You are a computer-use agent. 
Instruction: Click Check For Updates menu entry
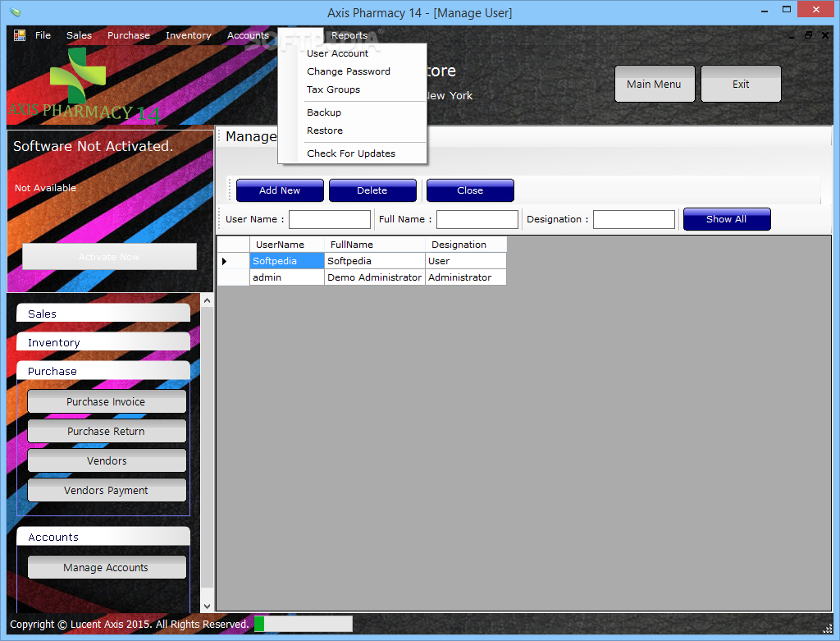tap(351, 153)
